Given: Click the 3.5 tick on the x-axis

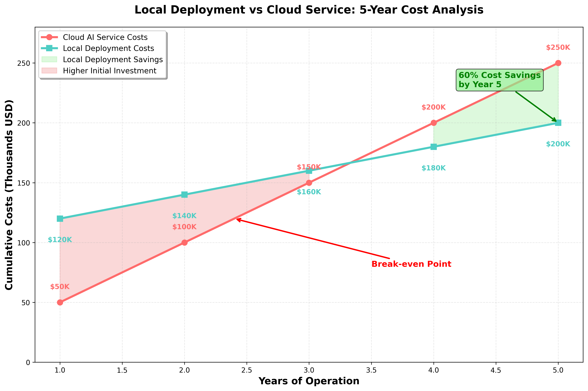Looking at the screenshot, I should pos(371,370).
